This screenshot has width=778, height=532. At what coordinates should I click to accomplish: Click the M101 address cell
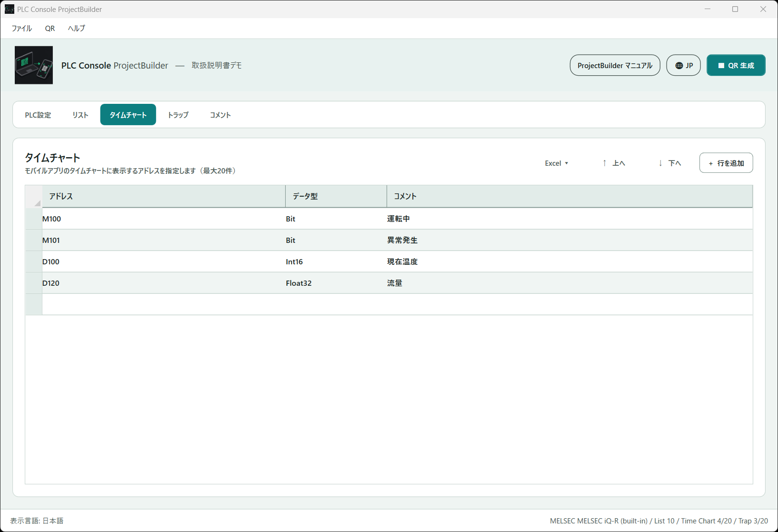164,240
